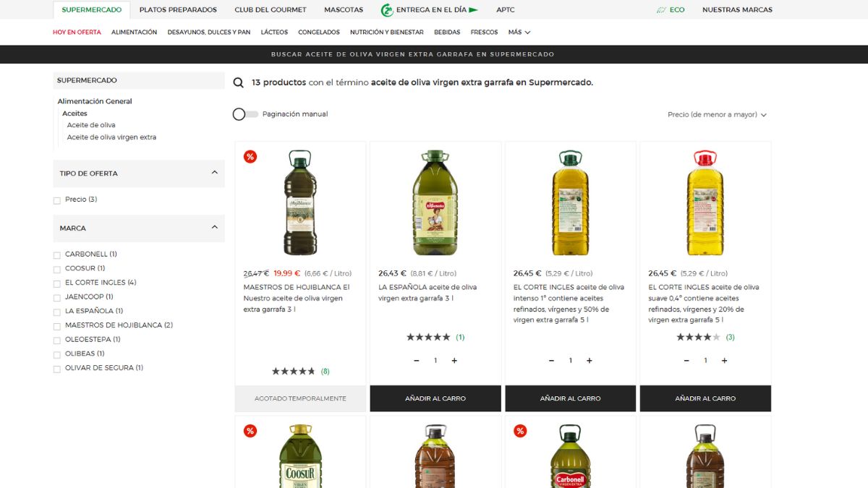868x488 pixels.
Task: Select Aceites category in sidebar
Action: [x=75, y=114]
